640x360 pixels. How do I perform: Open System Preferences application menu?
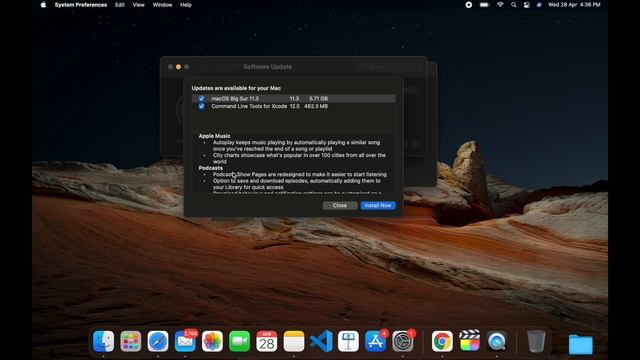81,5
